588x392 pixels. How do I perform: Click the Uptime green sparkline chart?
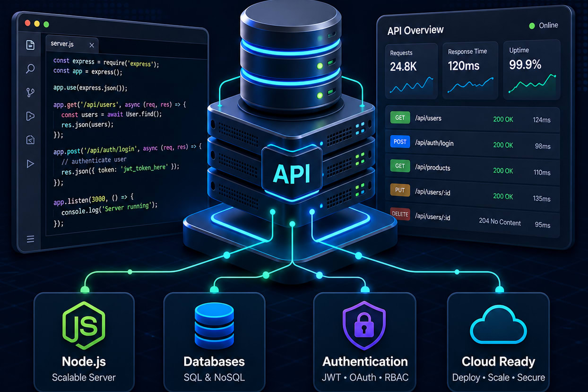[x=532, y=84]
